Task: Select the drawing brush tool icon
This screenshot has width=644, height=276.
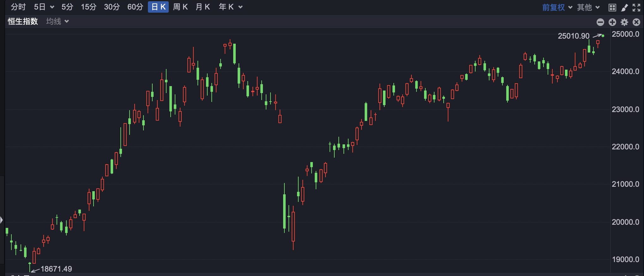Action: [x=624, y=8]
